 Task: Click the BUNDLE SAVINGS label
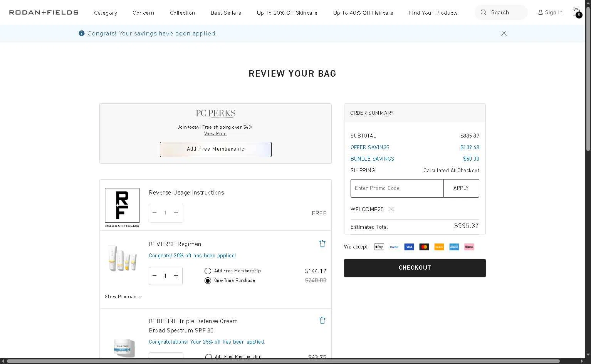click(372, 159)
